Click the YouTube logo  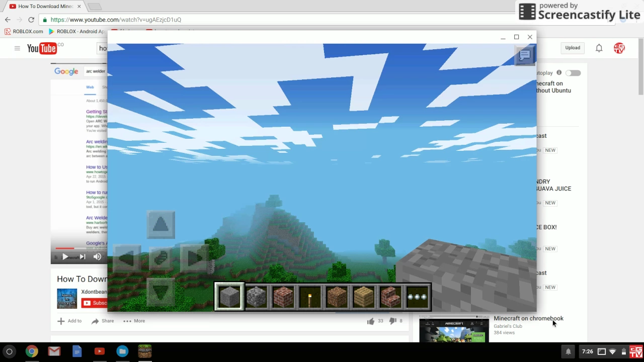coord(42,48)
